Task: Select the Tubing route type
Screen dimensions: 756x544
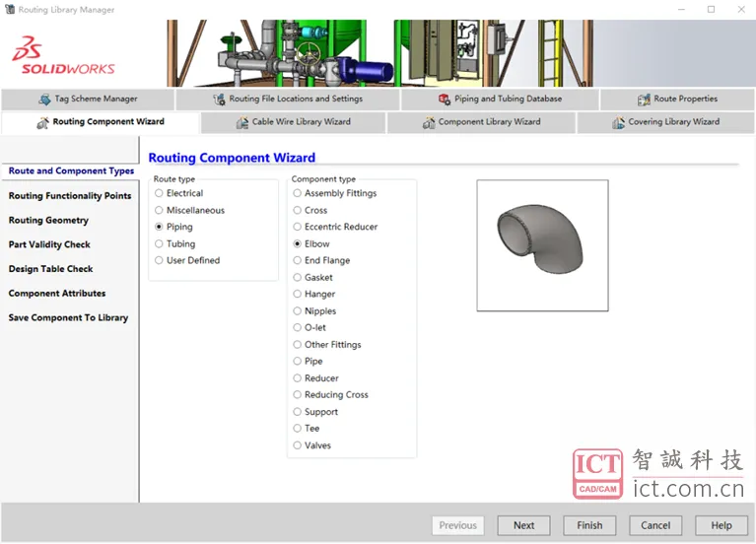Action: (159, 244)
